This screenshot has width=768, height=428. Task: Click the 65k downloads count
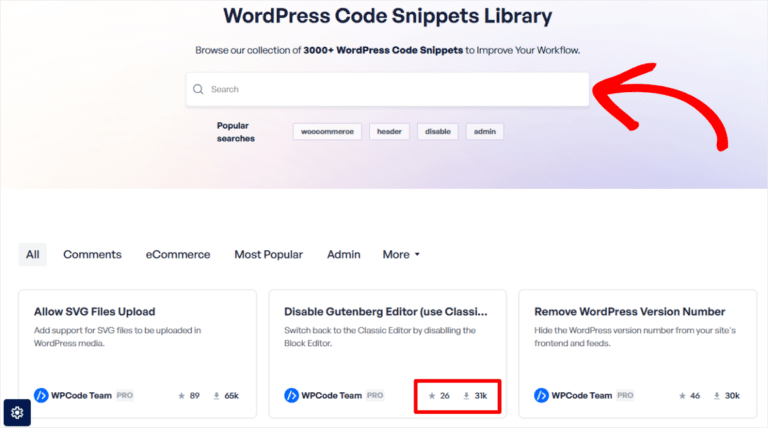click(x=232, y=396)
